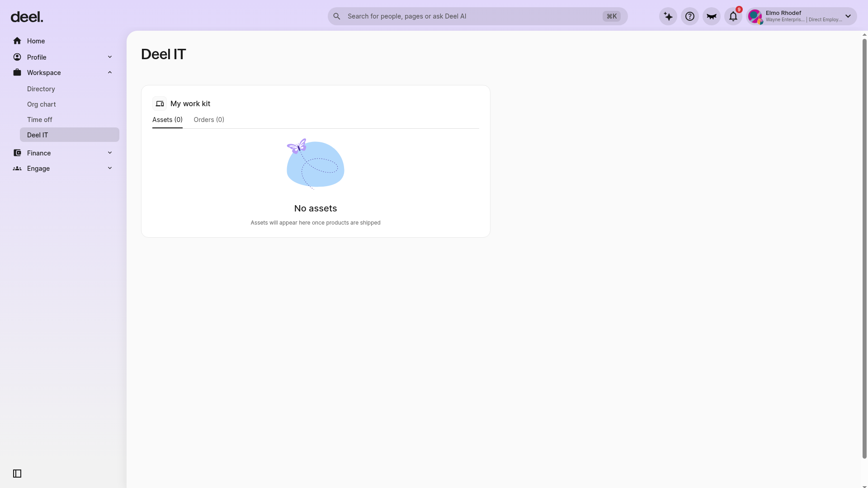Viewport: 868px width, 488px height.
Task: Click the Engage people icon
Action: coord(17,168)
